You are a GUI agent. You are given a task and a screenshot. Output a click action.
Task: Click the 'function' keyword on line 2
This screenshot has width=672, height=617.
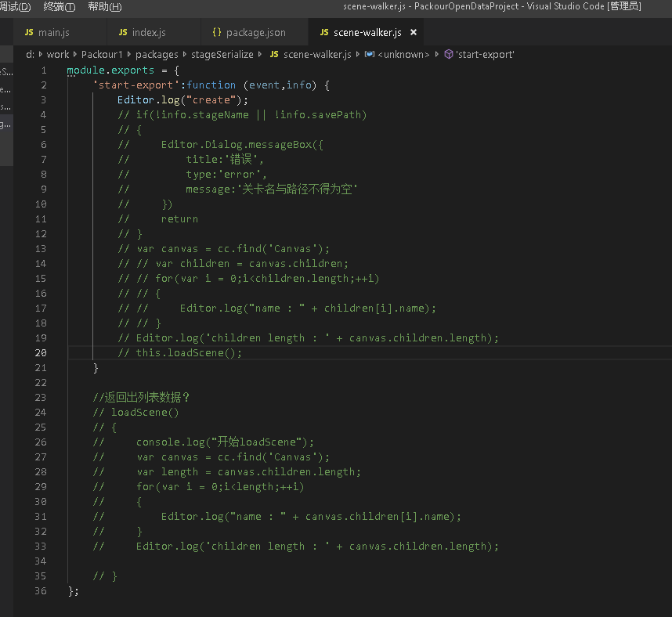211,85
